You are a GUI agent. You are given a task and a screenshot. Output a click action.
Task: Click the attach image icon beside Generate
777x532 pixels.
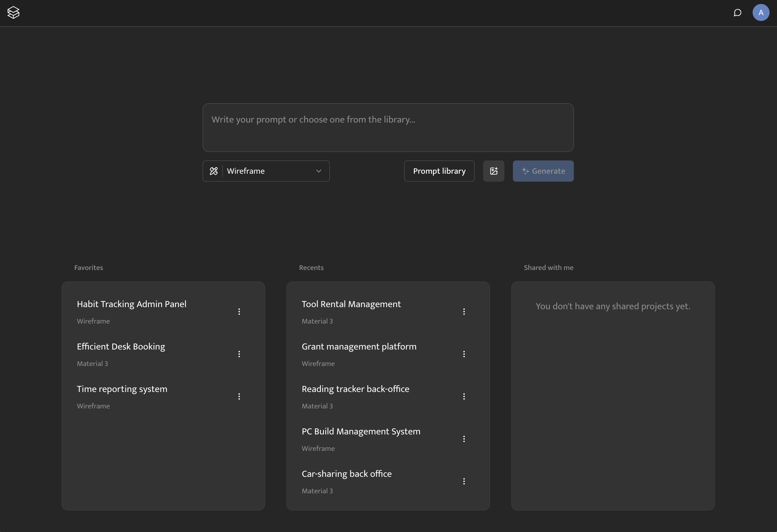coord(494,171)
